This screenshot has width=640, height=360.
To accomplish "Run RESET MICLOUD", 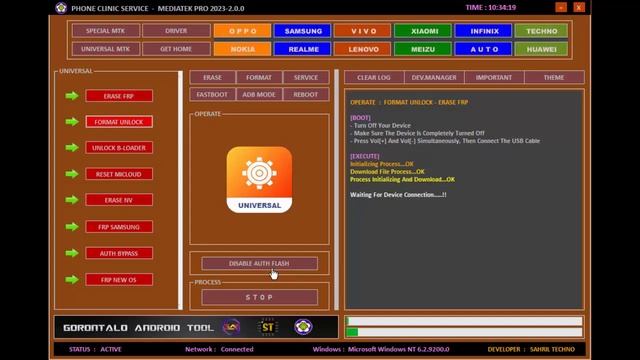I will coord(119,174).
